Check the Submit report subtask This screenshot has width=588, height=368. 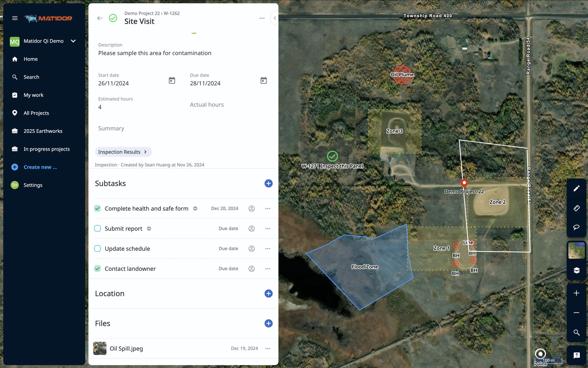(97, 228)
